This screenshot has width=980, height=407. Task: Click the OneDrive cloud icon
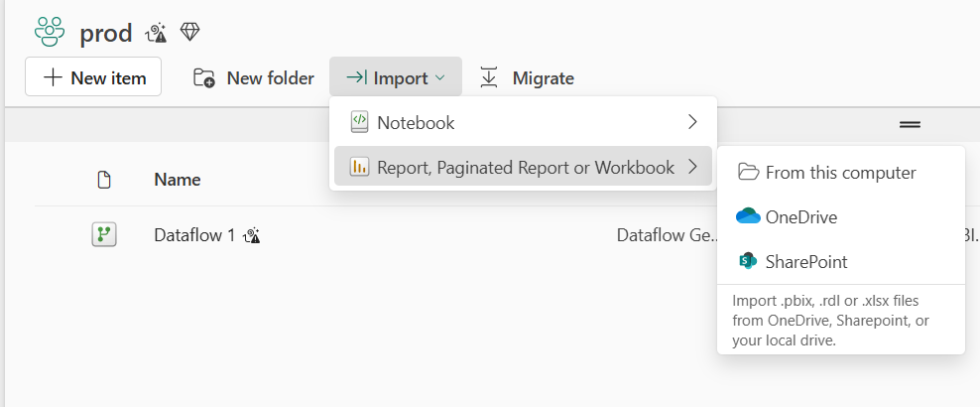(x=748, y=216)
